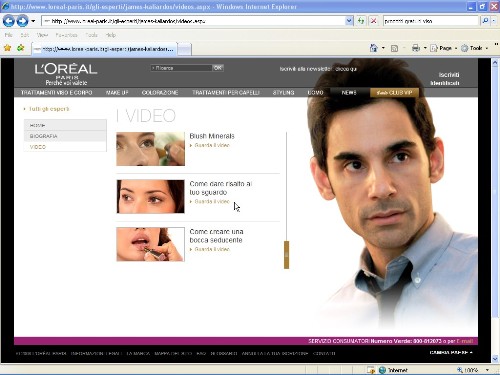Click the Blush Minerals video thumbnail

(x=150, y=149)
